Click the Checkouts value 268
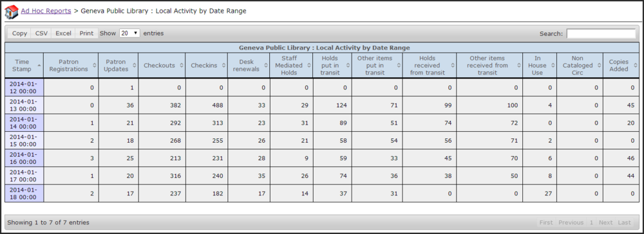This screenshot has height=234, width=644. coord(175,141)
